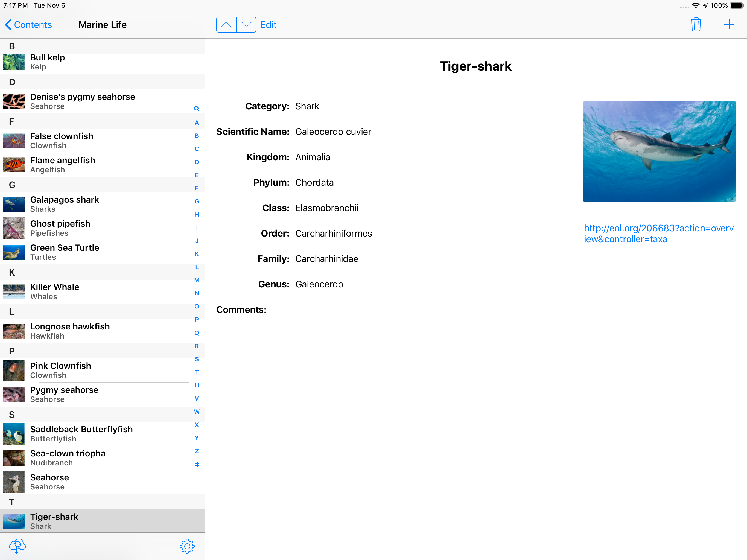Jump to letter S in index

pyautogui.click(x=197, y=359)
